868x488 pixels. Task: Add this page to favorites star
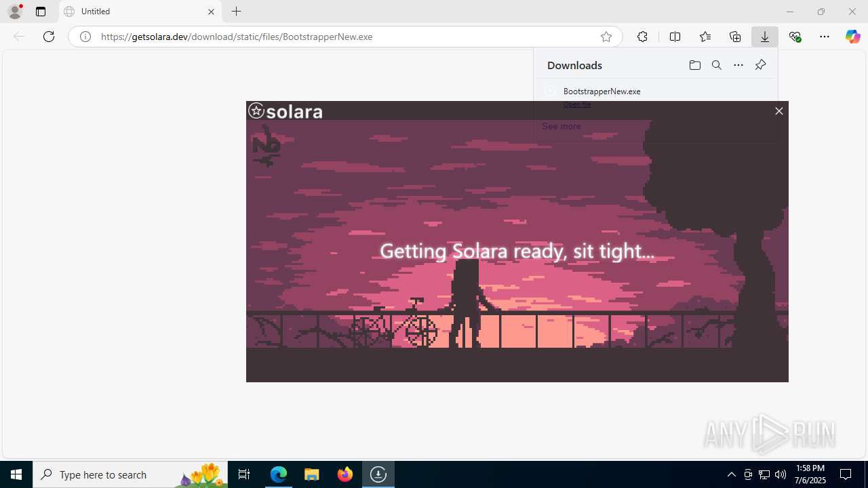(x=606, y=37)
